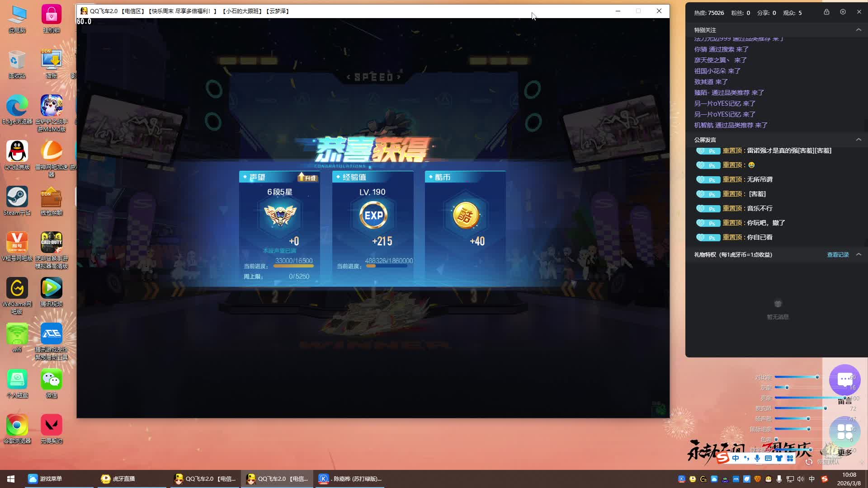Image resolution: width=868 pixels, height=488 pixels.
Task: Open Sogou IME skin shirt icon
Action: coord(779,458)
